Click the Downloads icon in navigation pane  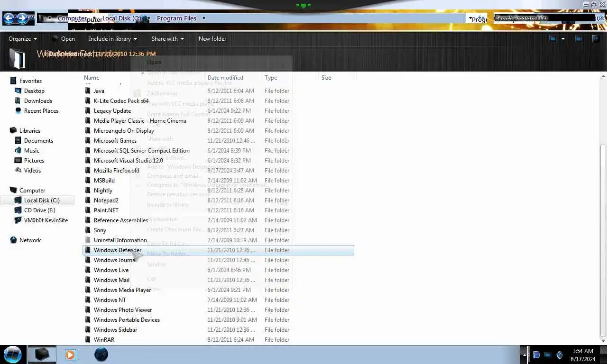pos(18,101)
